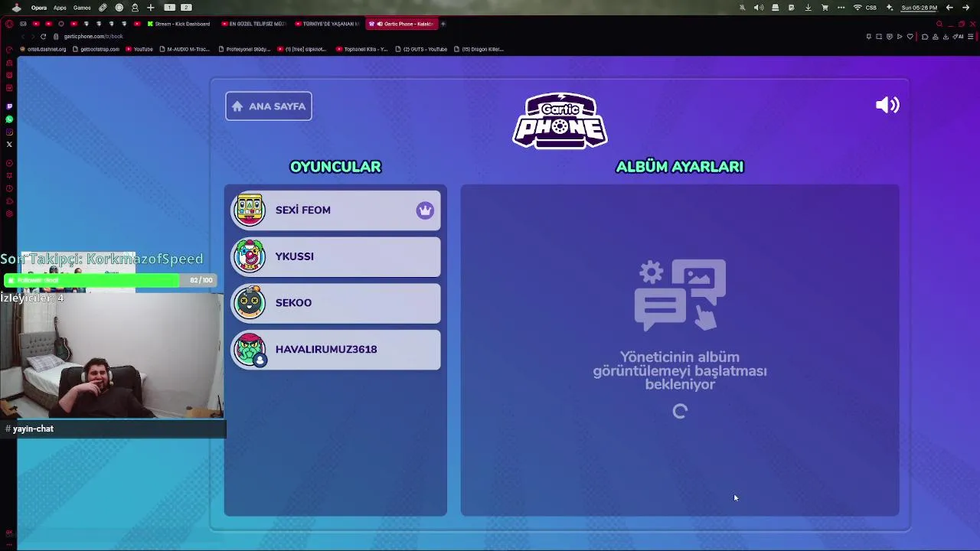Switch to workspace 2 in top bar
980x551 pixels.
click(x=185, y=8)
